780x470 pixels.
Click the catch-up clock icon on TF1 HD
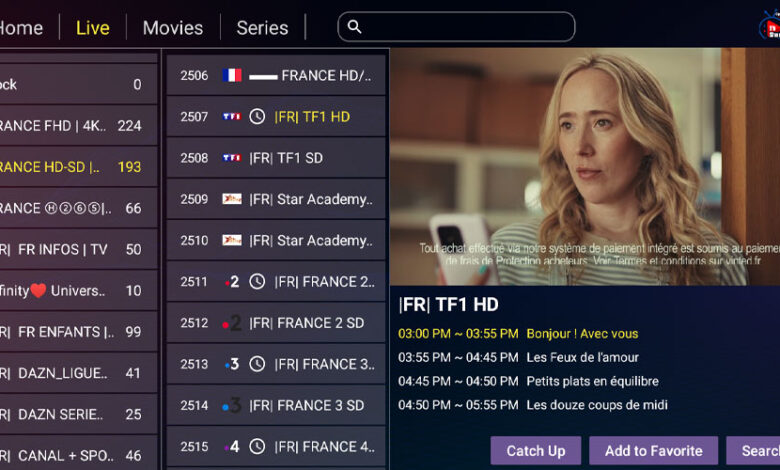click(x=257, y=117)
